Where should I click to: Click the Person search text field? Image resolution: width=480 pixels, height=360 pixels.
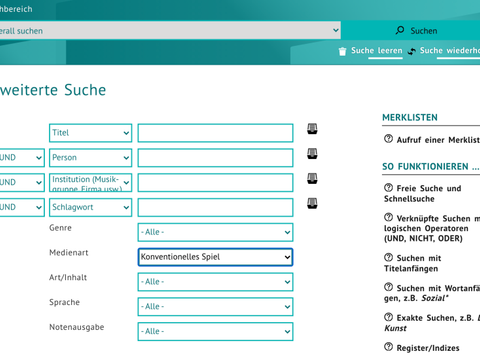click(215, 158)
